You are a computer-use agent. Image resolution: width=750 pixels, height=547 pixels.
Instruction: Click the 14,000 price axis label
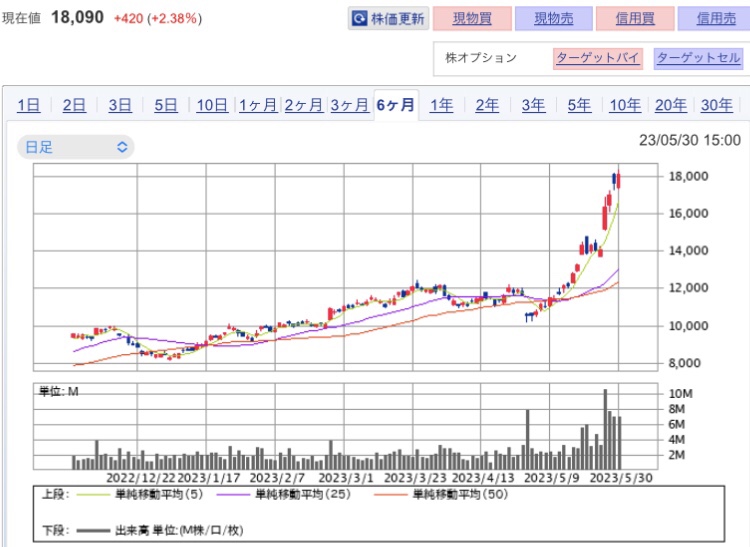pos(688,251)
